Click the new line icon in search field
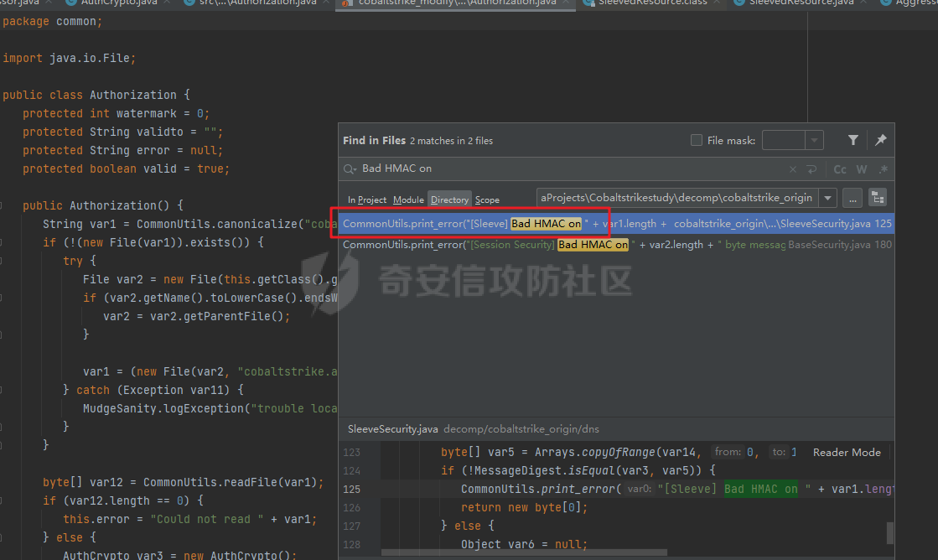Screen dimensions: 938x560 811,169
